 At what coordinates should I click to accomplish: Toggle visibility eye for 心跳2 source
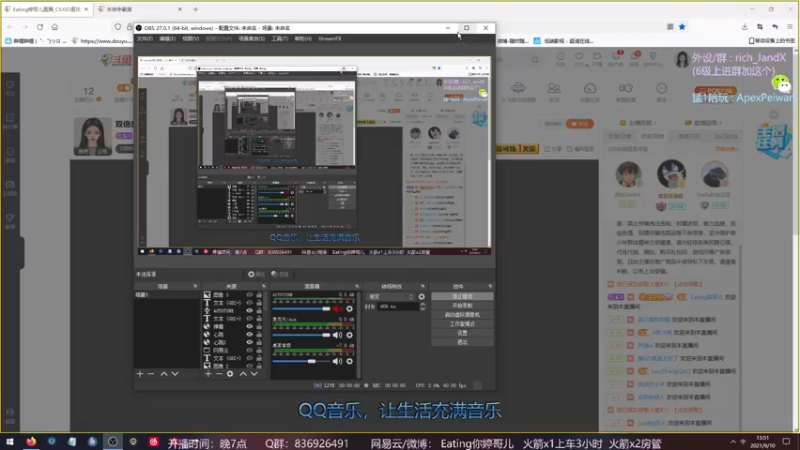[x=249, y=342]
